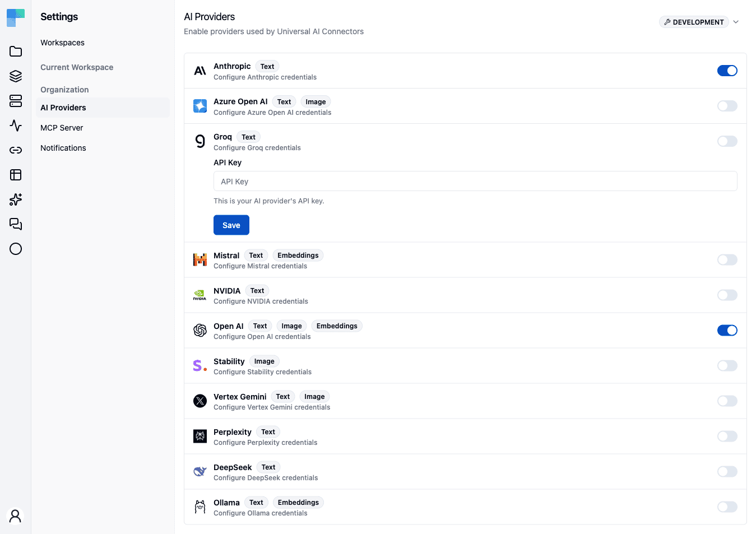
Task: Click the app logo in the sidebar
Action: click(x=16, y=18)
